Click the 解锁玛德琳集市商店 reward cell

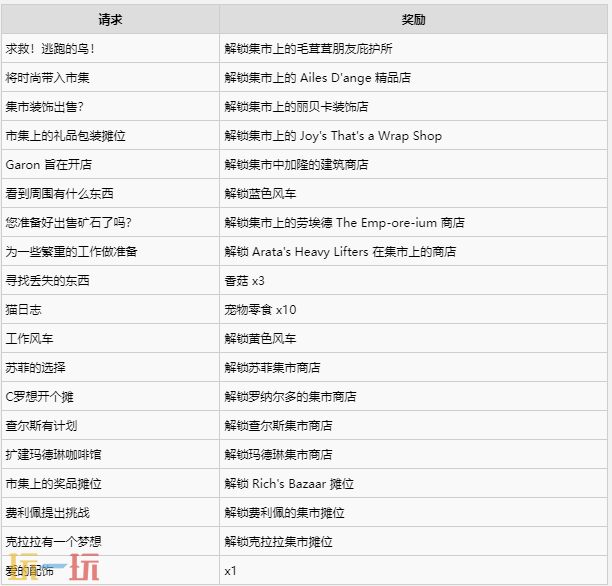click(278, 454)
